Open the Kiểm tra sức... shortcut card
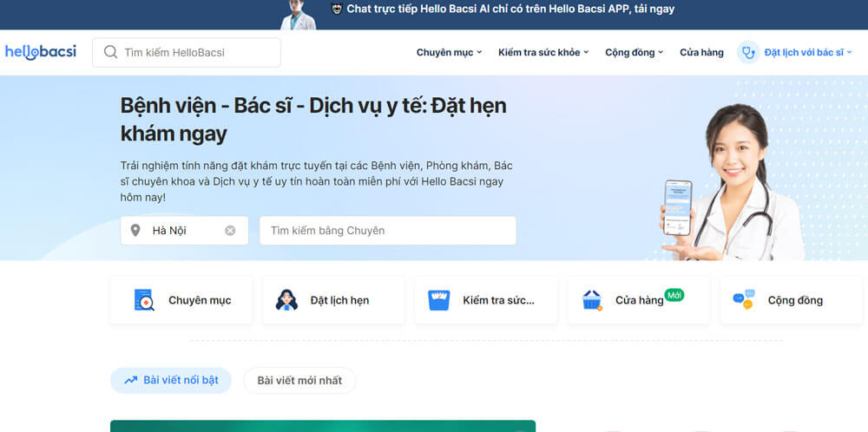The width and height of the screenshot is (868, 432). (486, 300)
